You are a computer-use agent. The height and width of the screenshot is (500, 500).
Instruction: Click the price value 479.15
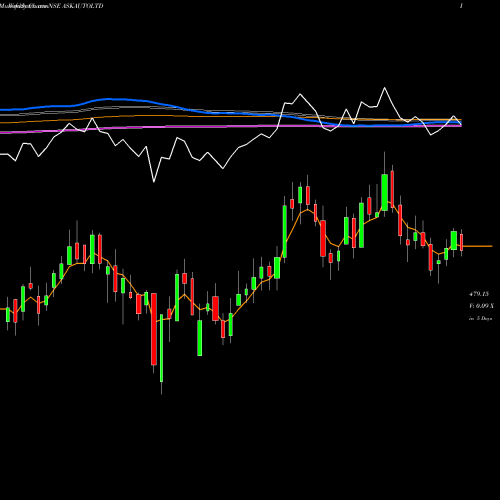[x=479, y=294]
